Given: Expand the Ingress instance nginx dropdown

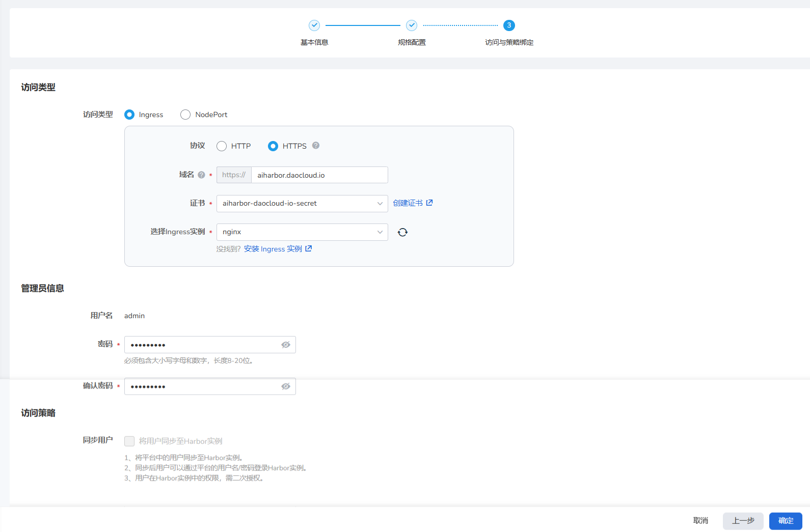Looking at the screenshot, I should [302, 232].
